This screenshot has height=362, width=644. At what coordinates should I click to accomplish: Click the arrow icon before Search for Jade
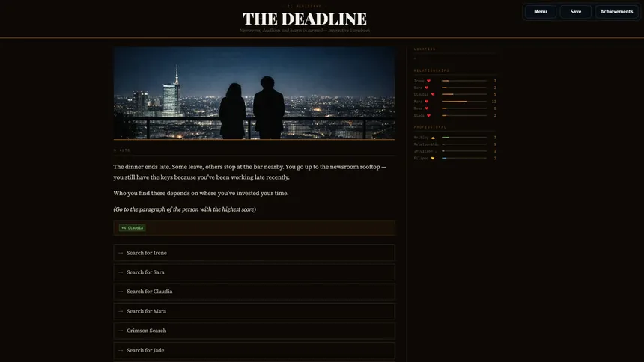[x=121, y=350]
